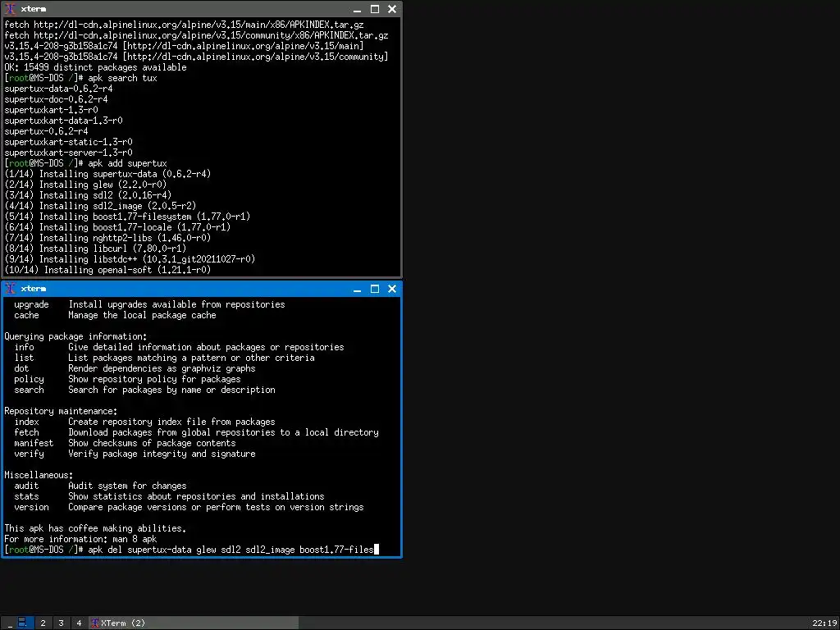Click the 22:19 clock in the taskbar

pos(824,623)
